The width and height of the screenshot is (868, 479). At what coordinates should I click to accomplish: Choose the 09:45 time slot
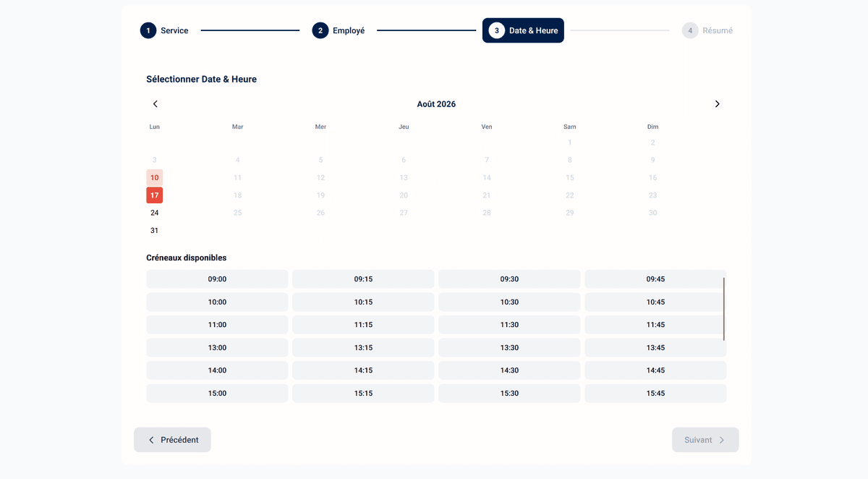click(655, 279)
